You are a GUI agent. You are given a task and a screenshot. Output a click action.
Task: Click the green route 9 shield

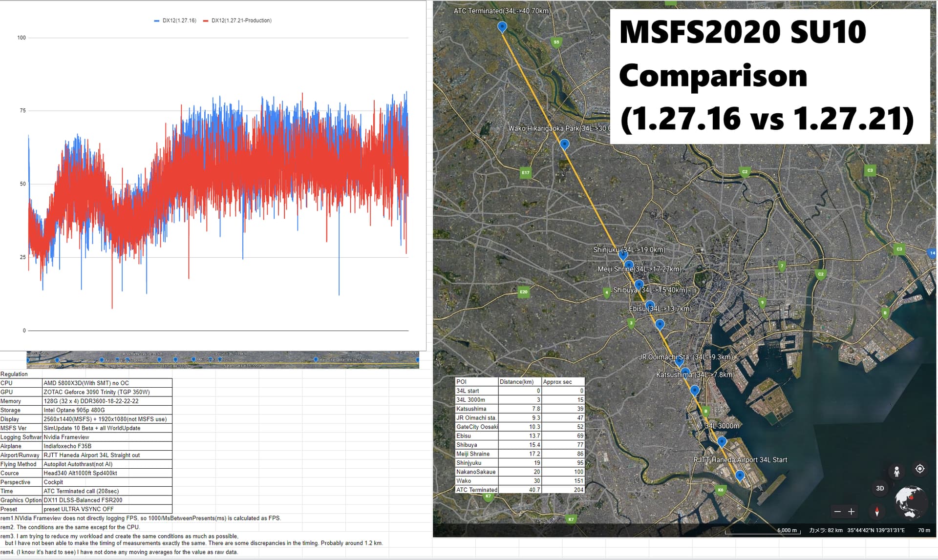click(762, 303)
